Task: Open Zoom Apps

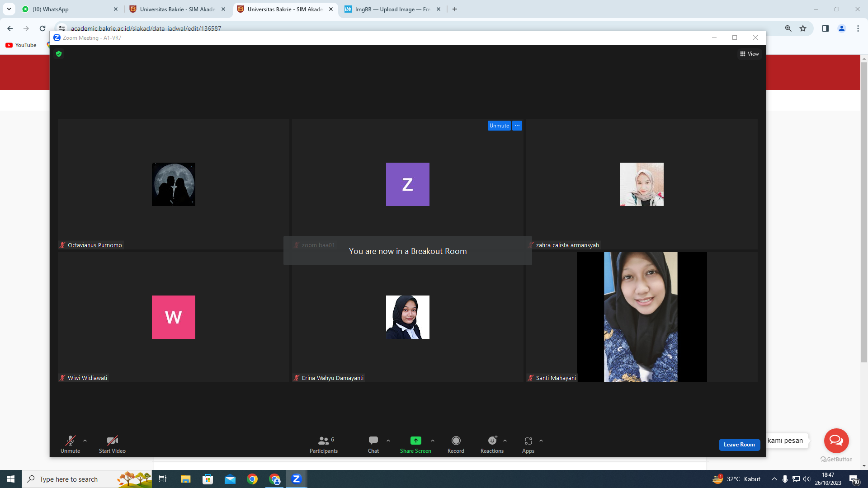Action: (528, 445)
